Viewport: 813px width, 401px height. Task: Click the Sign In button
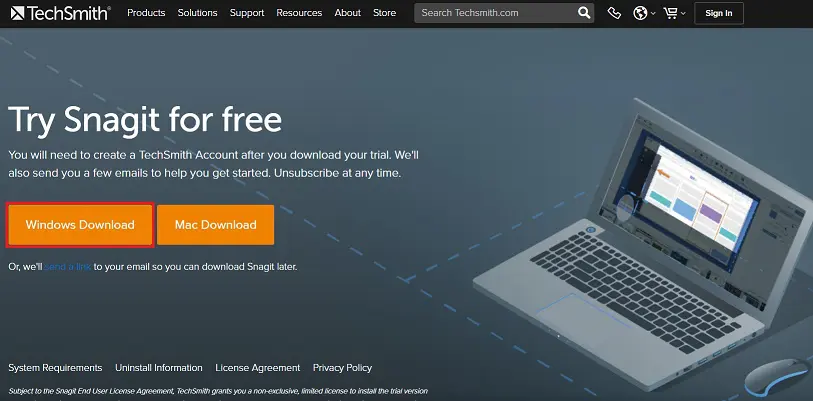click(719, 13)
